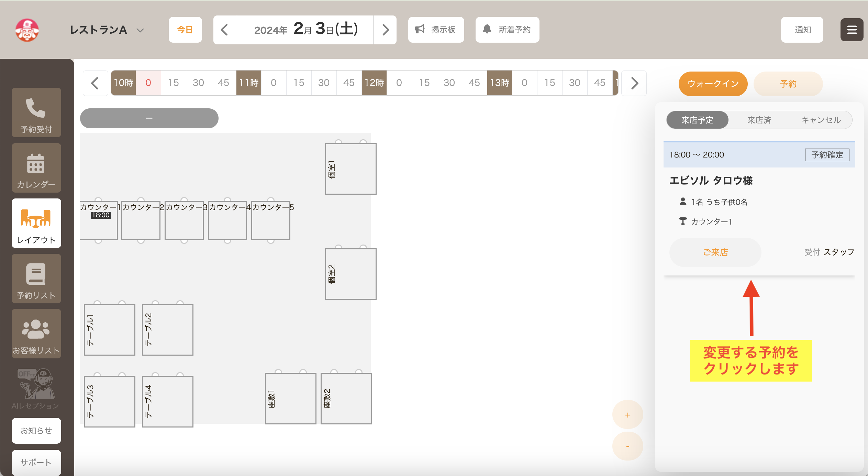The width and height of the screenshot is (868, 476).
Task: Click customer name エビソル タロウ様
Action: pos(711,181)
